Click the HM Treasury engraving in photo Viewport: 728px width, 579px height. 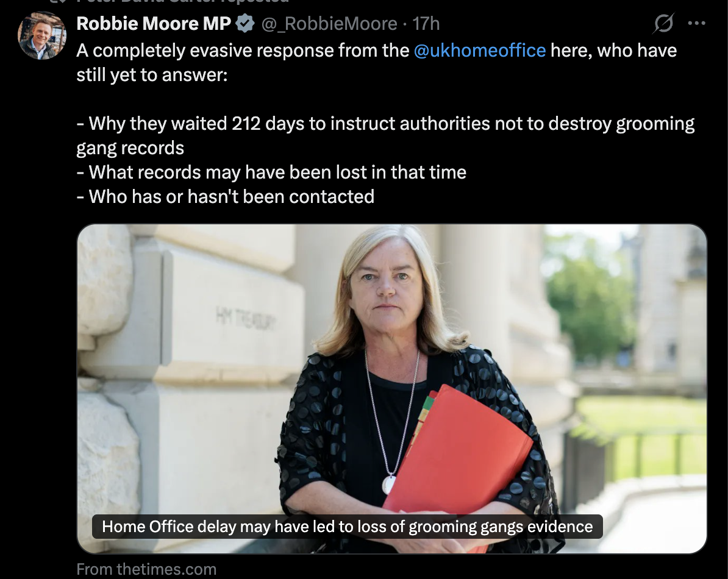coord(246,319)
